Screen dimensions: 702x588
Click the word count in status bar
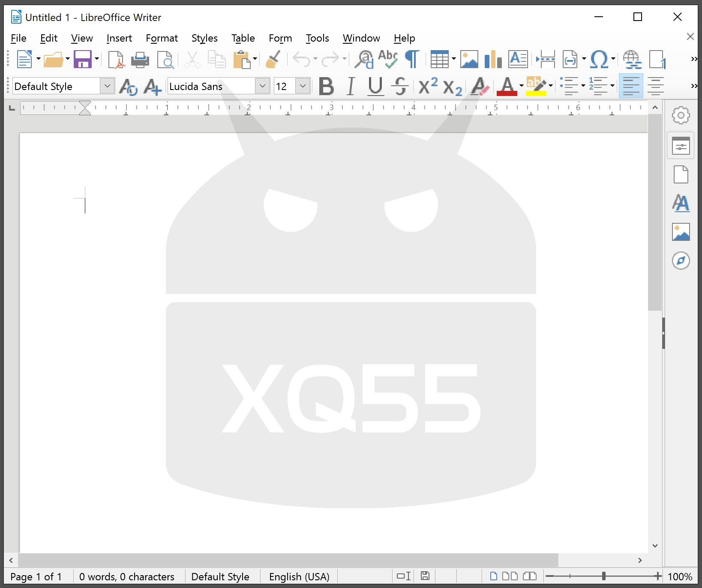point(126,577)
